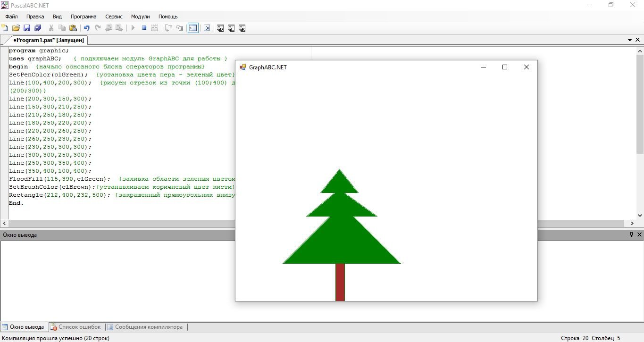Click the Save All icon
Viewport: 644px width, 342px height.
(38, 28)
